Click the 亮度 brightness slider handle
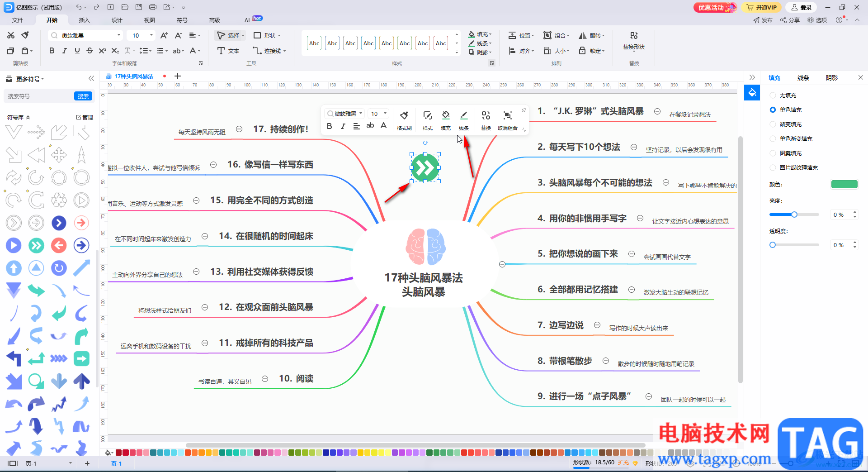This screenshot has height=472, width=868. [x=794, y=215]
